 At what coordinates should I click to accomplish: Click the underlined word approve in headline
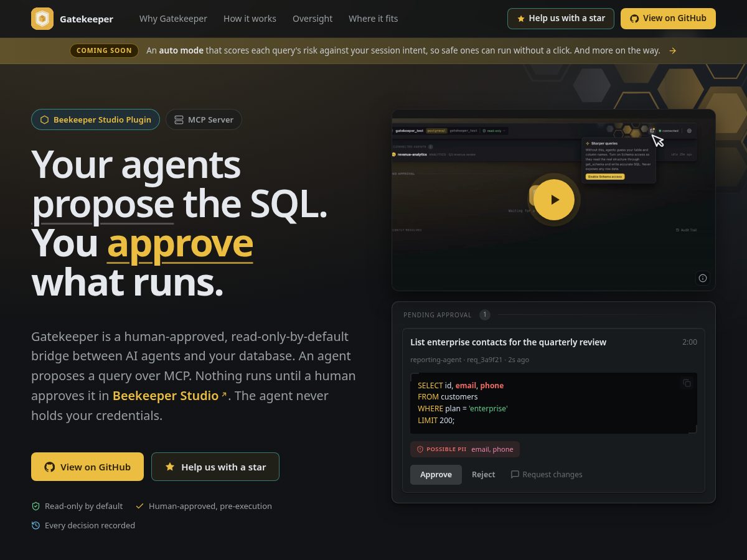(180, 243)
